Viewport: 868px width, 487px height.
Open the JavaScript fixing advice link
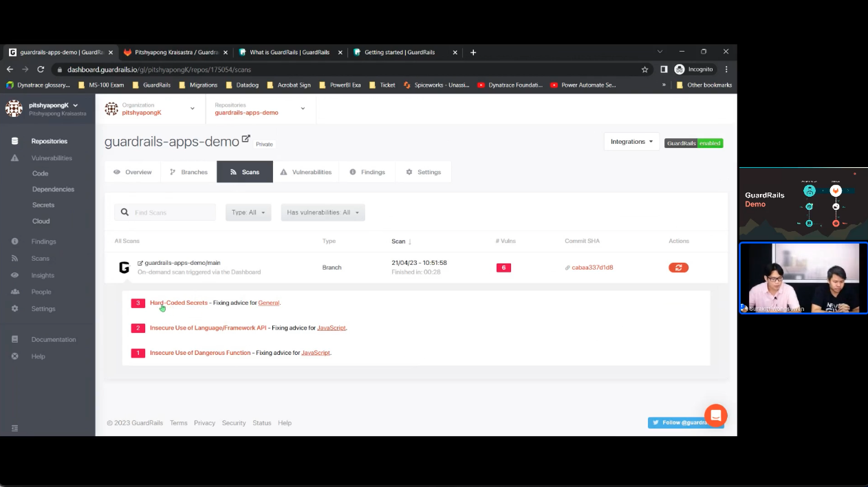332,327
